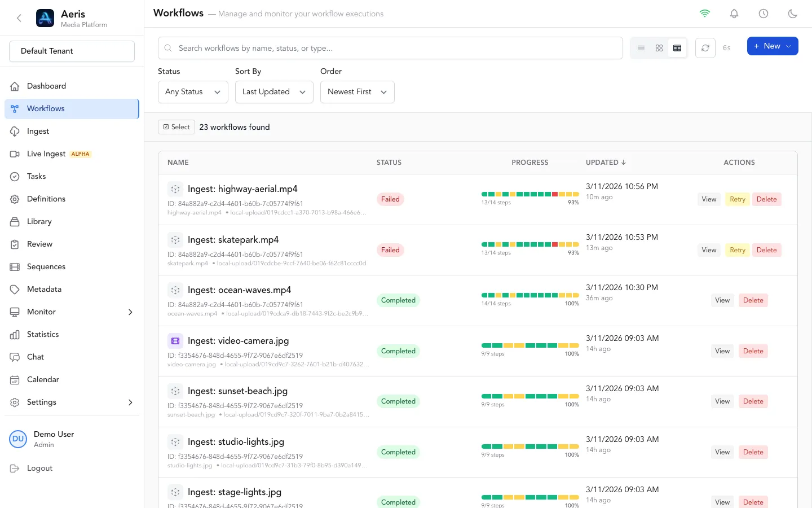
Task: View the studio-lights.jpg workflow
Action: point(722,452)
